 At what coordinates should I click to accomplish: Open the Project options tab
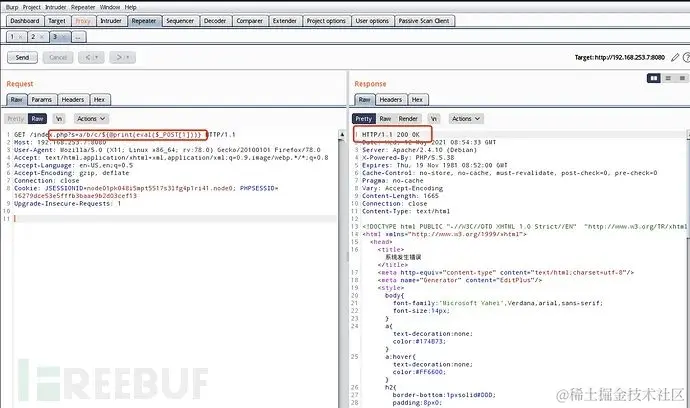[x=326, y=21]
